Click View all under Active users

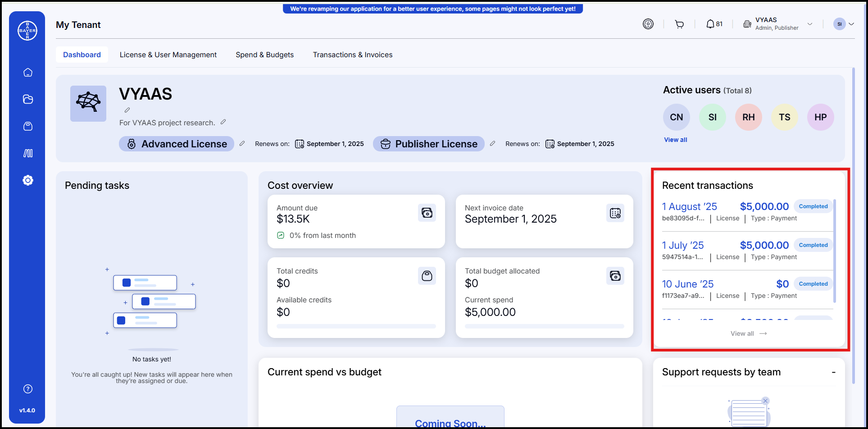(x=676, y=140)
